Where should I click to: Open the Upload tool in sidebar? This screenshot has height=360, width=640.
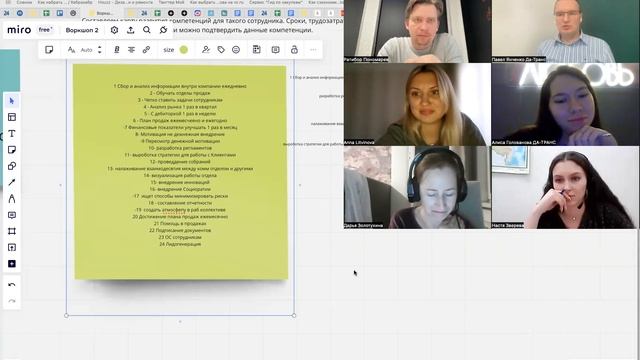(x=11, y=247)
